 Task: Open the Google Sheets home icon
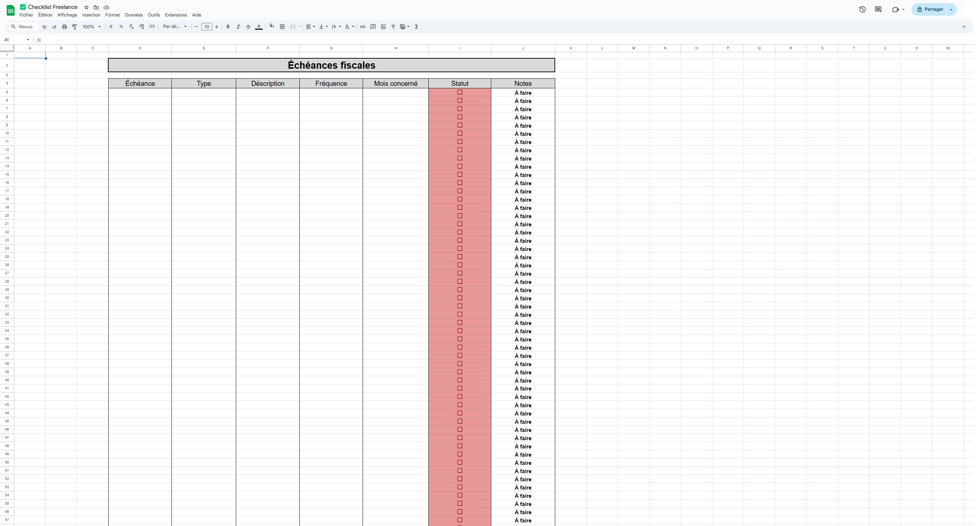(x=11, y=10)
